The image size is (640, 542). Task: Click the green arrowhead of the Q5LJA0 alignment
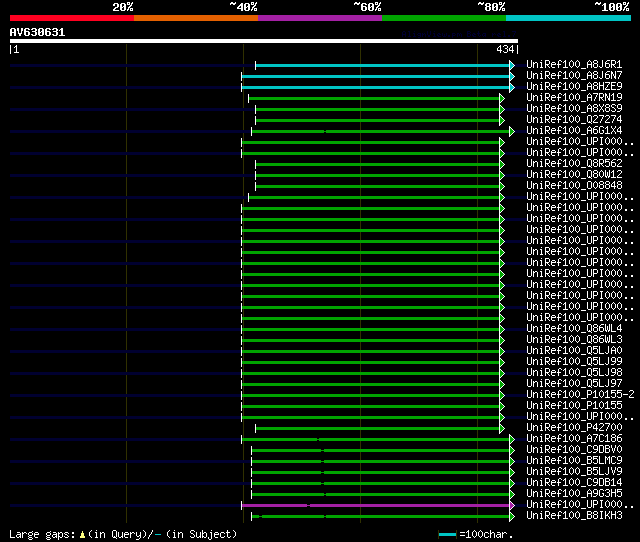click(502, 351)
